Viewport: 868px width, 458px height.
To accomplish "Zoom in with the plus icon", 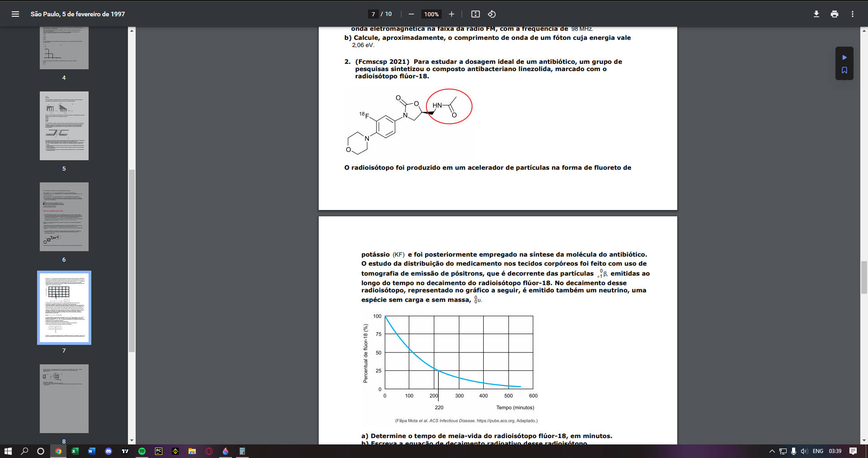I will pos(452,14).
